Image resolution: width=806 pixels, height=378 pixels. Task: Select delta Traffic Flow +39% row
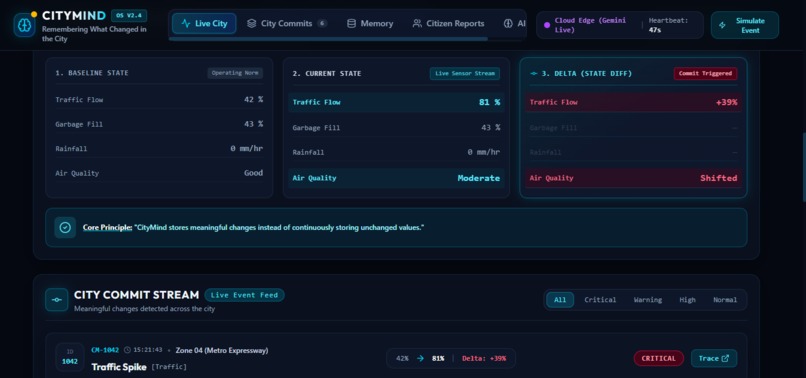[633, 102]
